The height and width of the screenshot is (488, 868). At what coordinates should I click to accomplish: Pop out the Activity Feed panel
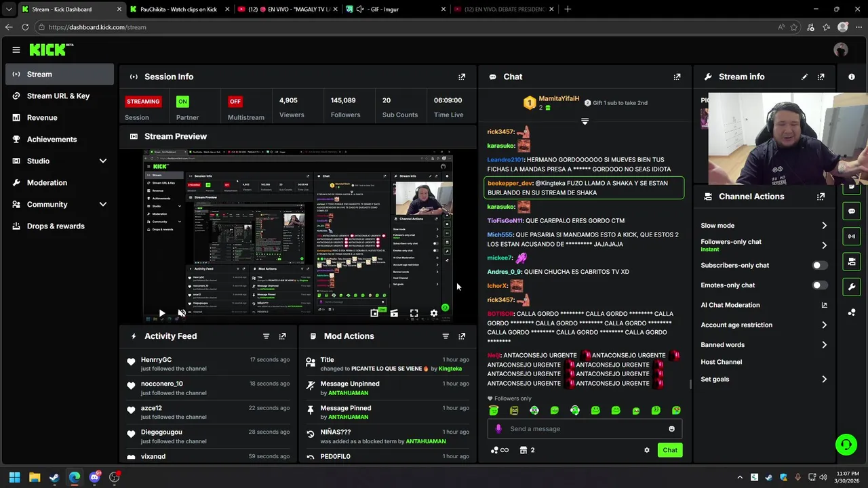pos(283,336)
